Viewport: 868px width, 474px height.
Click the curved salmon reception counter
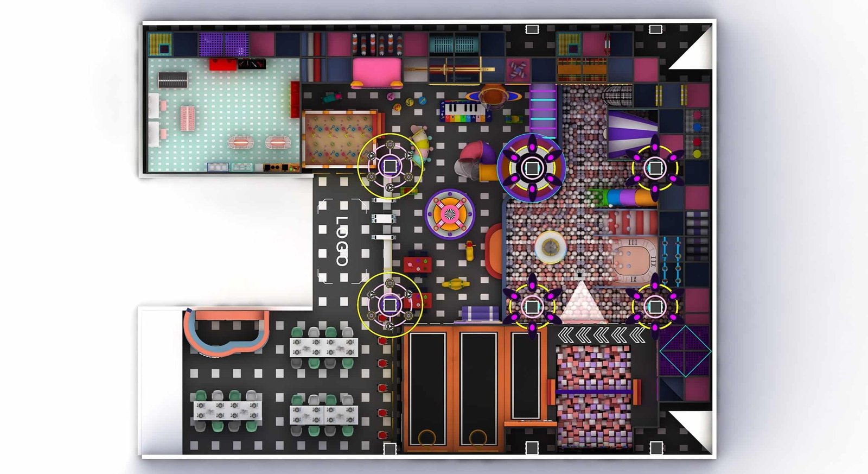pyautogui.click(x=225, y=333)
